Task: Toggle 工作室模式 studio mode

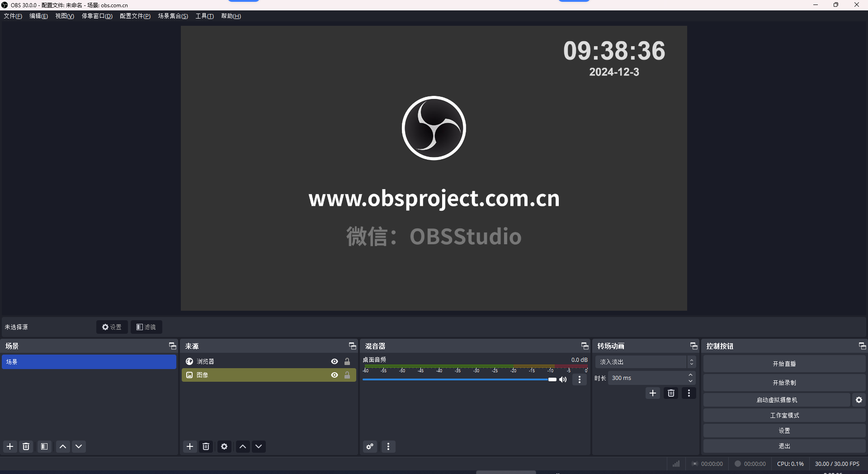Action: click(x=784, y=415)
